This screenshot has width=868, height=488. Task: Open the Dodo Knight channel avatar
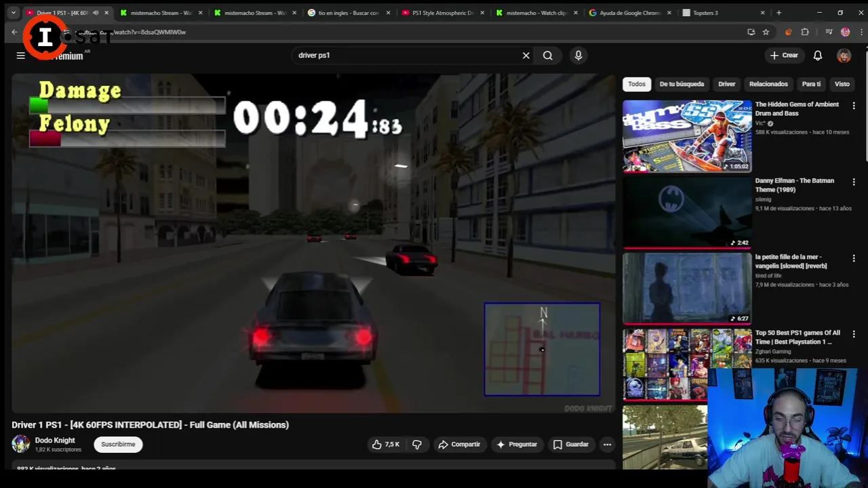[20, 444]
